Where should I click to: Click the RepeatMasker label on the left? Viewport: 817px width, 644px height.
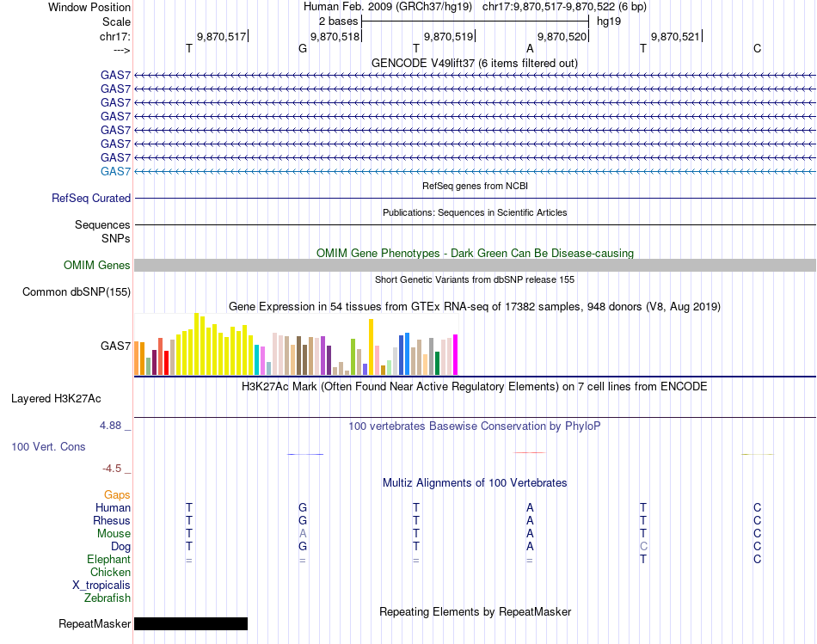tap(95, 623)
